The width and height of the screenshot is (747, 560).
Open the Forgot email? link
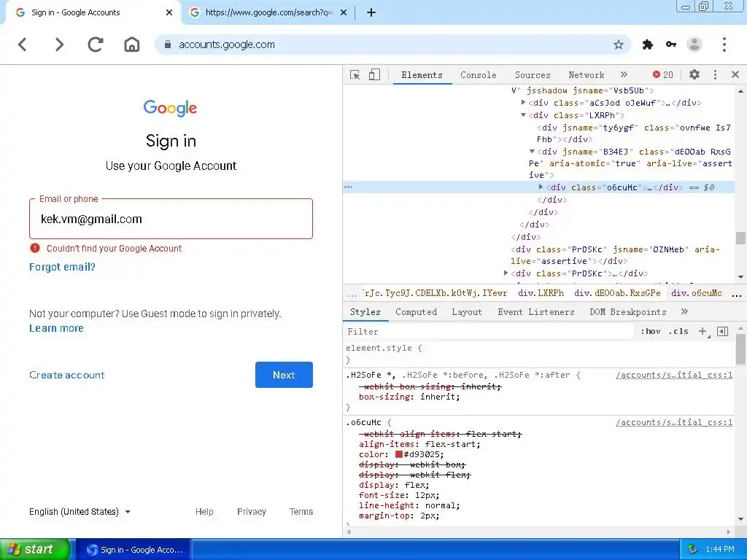(x=63, y=267)
